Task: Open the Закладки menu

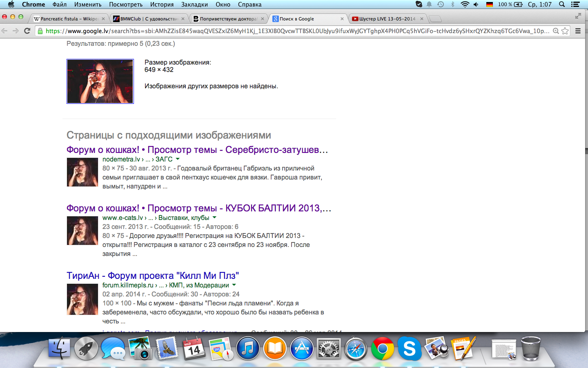Action: point(195,4)
